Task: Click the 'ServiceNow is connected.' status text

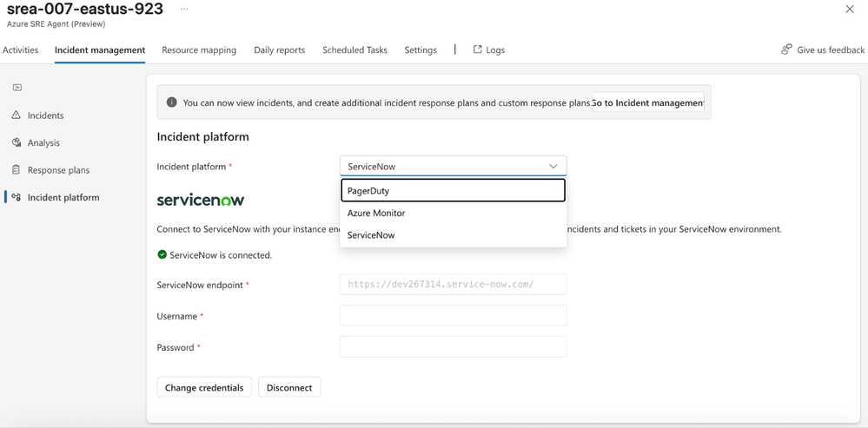Action: click(221, 255)
